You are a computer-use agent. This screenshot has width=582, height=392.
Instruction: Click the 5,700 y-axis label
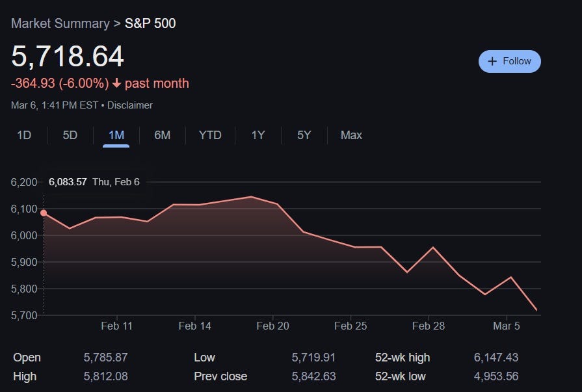[x=24, y=315]
